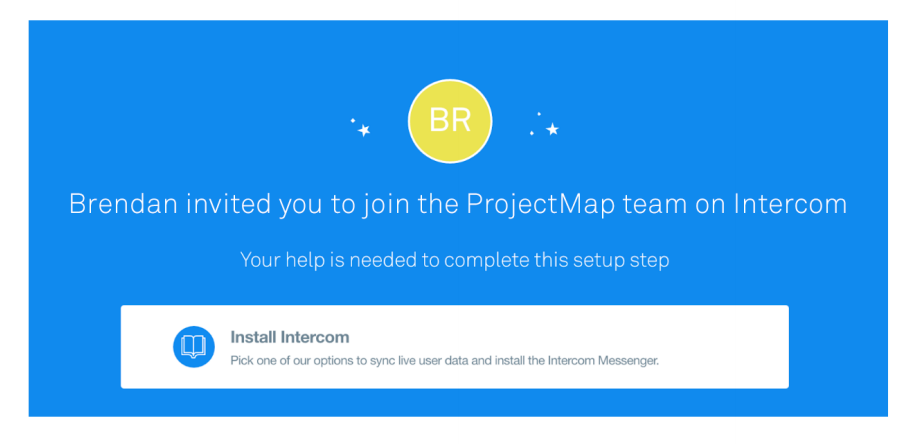Screen dimensions: 920x444
Task: Click the description about syncing live user data
Action: tap(445, 360)
